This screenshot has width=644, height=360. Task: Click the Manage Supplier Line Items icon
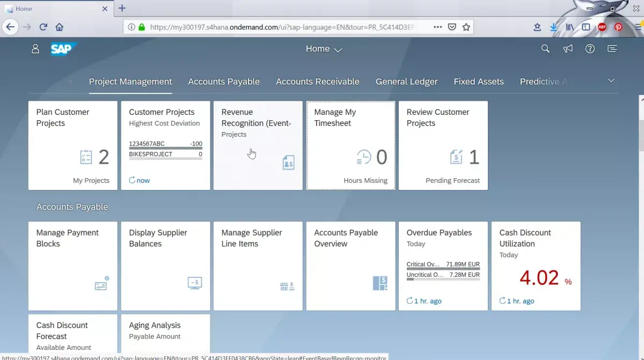[287, 286]
